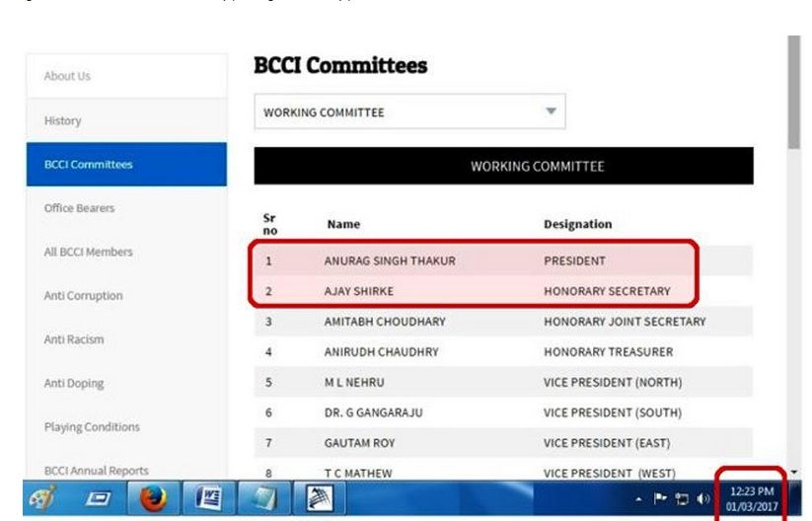Select the name Anurag Singh Thakur
Image resolution: width=812 pixels, height=521 pixels.
(390, 260)
